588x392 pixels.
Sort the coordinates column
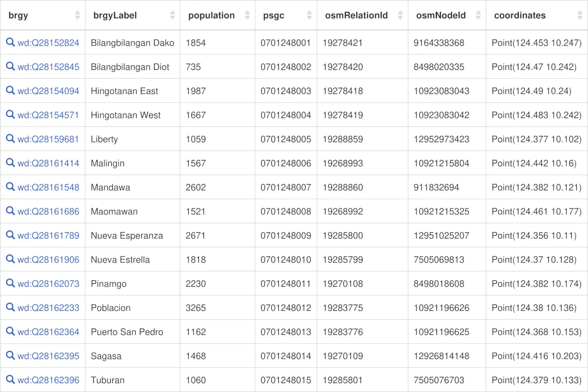click(x=580, y=15)
